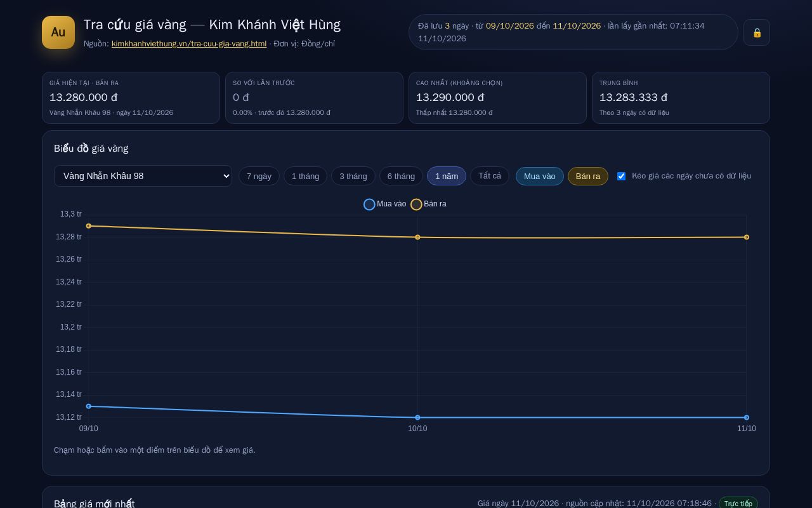The width and height of the screenshot is (812, 508).
Task: Click the Biểu đồ giá vàng heading
Action: click(x=91, y=149)
